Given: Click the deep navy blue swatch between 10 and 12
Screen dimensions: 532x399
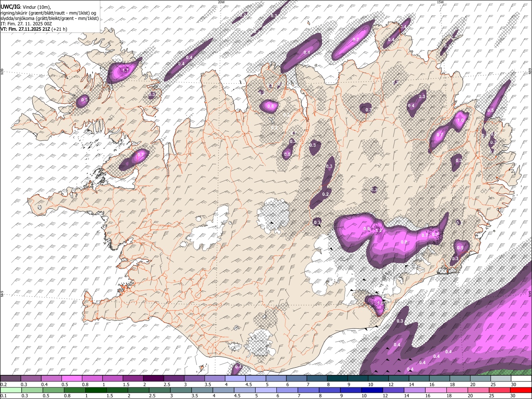Looking at the screenshot, I should point(372,390).
